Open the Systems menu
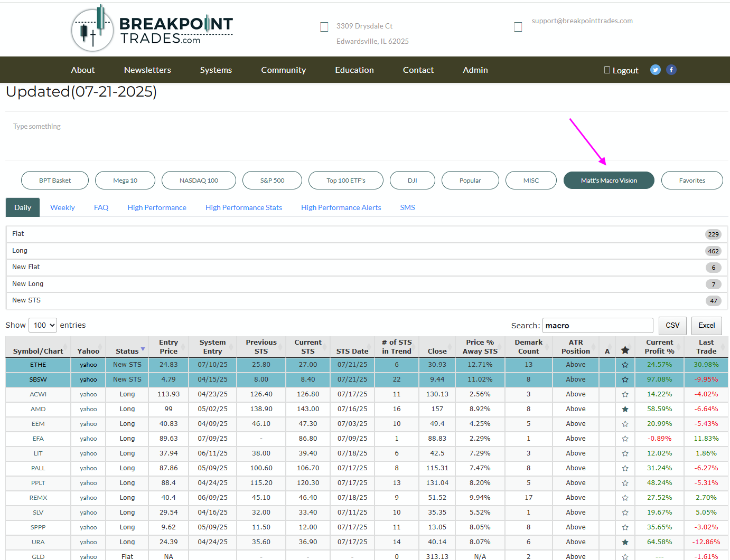The width and height of the screenshot is (730, 560). [x=216, y=70]
